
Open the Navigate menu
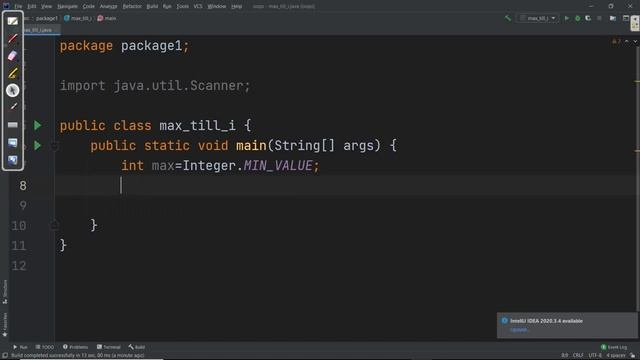[67, 6]
